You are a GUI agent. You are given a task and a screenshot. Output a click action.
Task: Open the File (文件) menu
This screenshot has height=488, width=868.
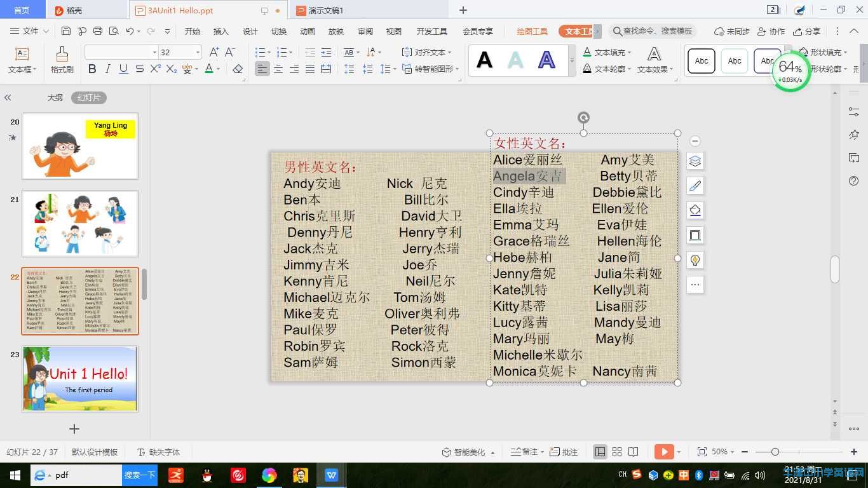[29, 31]
